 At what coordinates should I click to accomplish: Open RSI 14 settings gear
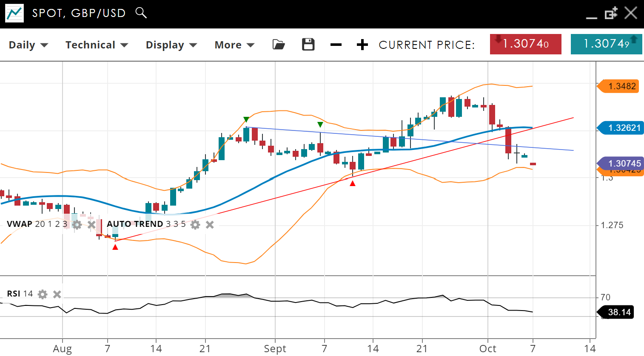(43, 294)
